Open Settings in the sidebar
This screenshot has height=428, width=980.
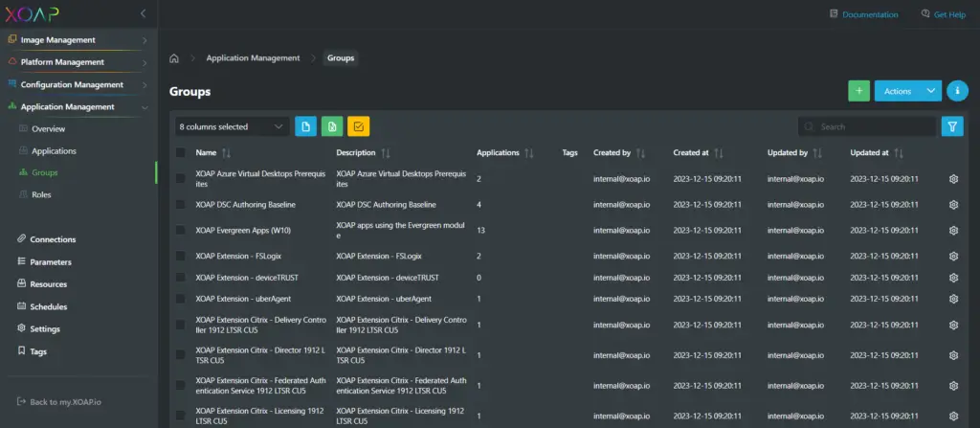pos(45,329)
